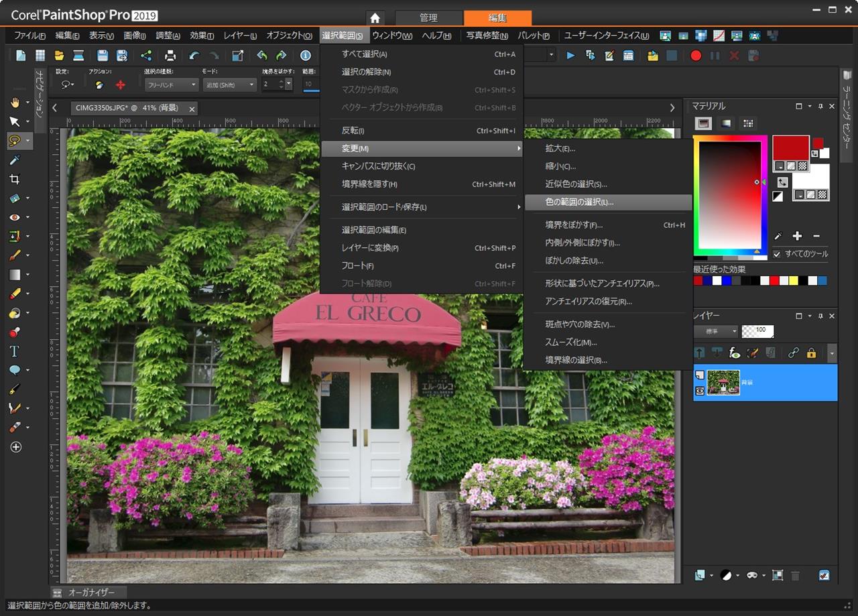Open the モード 追加 (Shift) dropdown
Viewport: 858px width, 616px height.
(x=229, y=84)
